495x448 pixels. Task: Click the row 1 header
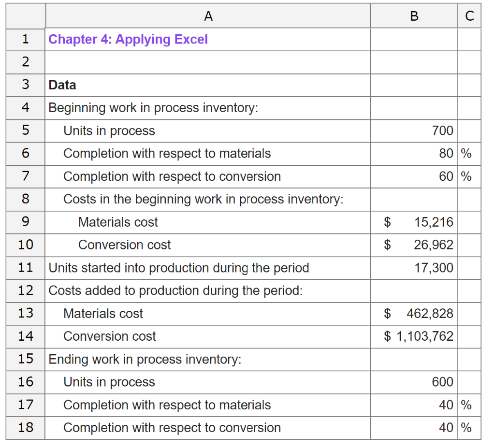click(x=25, y=40)
